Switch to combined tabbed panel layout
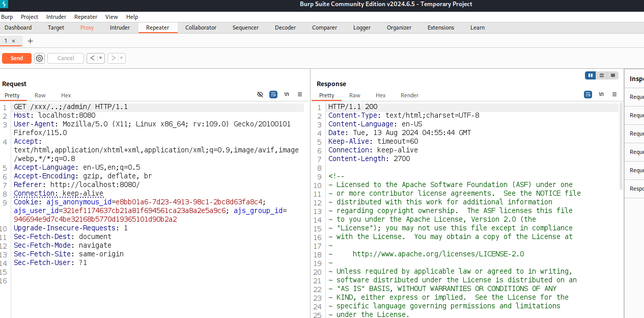Image resolution: width=644 pixels, height=318 pixels. pyautogui.click(x=613, y=75)
